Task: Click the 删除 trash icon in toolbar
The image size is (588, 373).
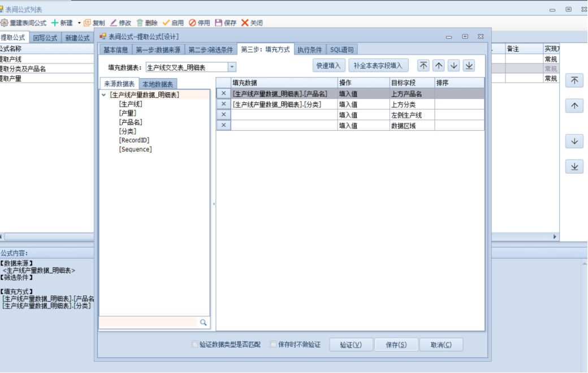Action: pyautogui.click(x=140, y=23)
